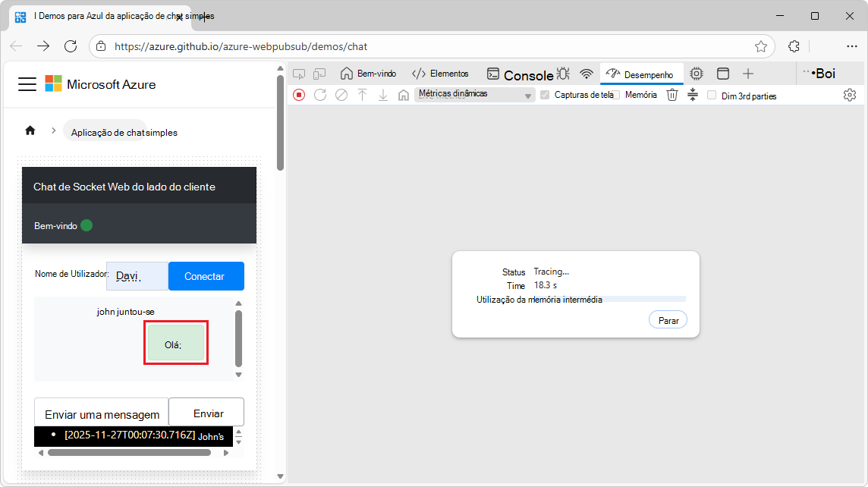Click Parar to stop tracing
Image resolution: width=868 pixels, height=487 pixels.
[x=668, y=319]
